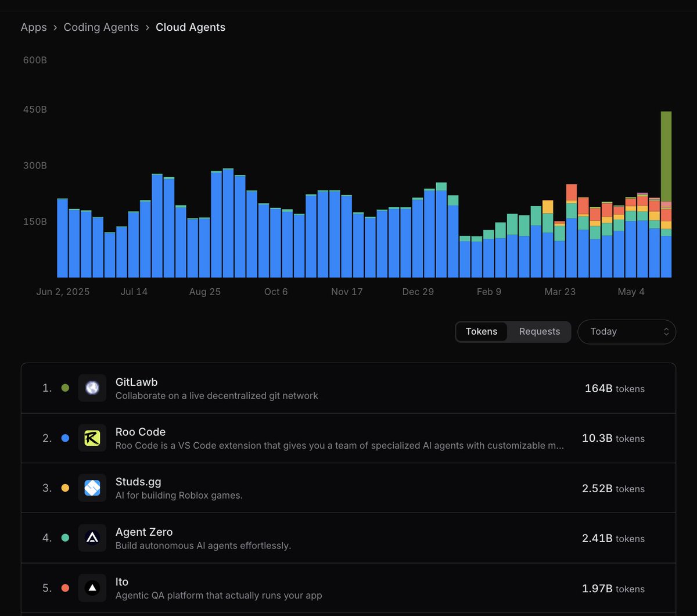Open the Studs.gg app icon
This screenshot has width=697, height=616.
(92, 488)
